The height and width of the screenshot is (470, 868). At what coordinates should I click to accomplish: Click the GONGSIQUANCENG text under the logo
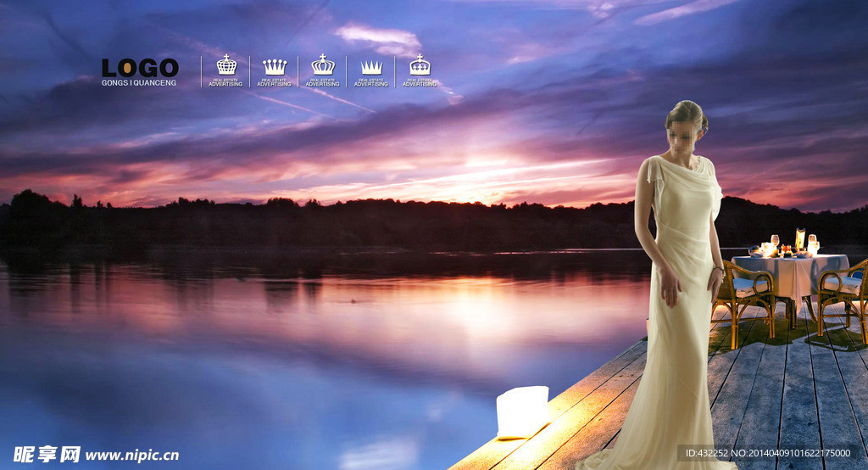139,82
